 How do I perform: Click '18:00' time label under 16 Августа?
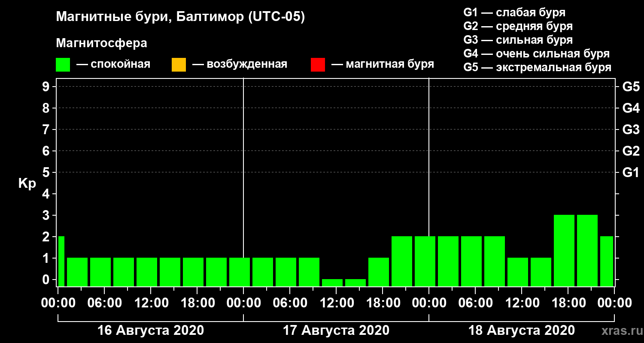click(197, 303)
